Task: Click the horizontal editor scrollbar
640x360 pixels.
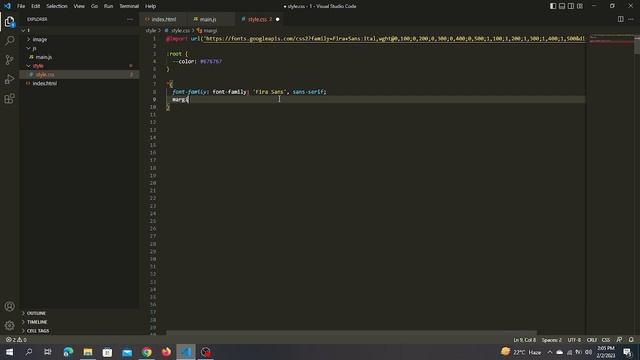Action: (x=351, y=333)
